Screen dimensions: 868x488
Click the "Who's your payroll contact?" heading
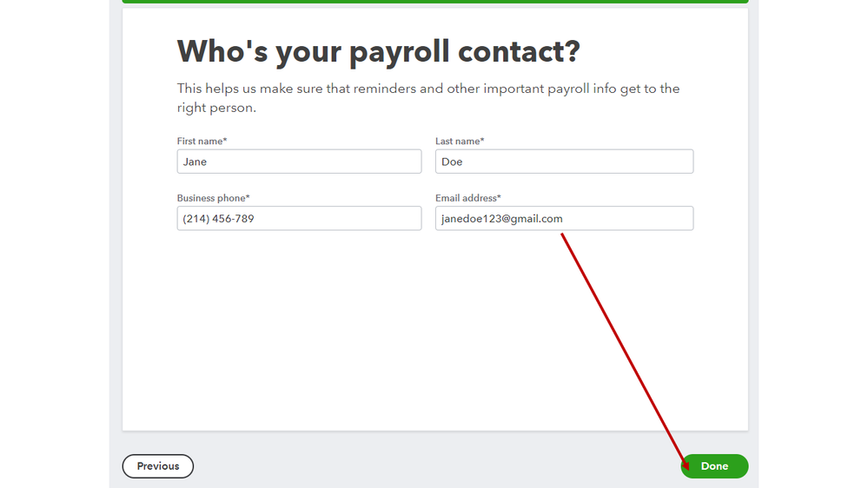point(378,52)
